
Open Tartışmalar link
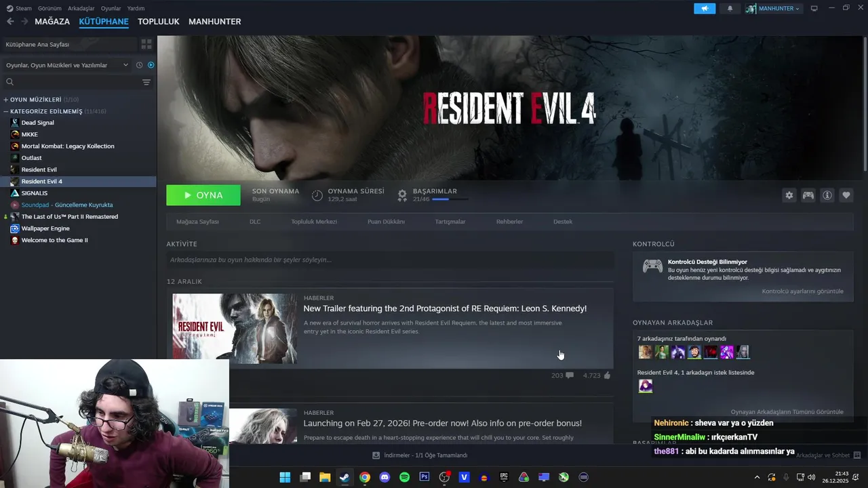tap(450, 222)
